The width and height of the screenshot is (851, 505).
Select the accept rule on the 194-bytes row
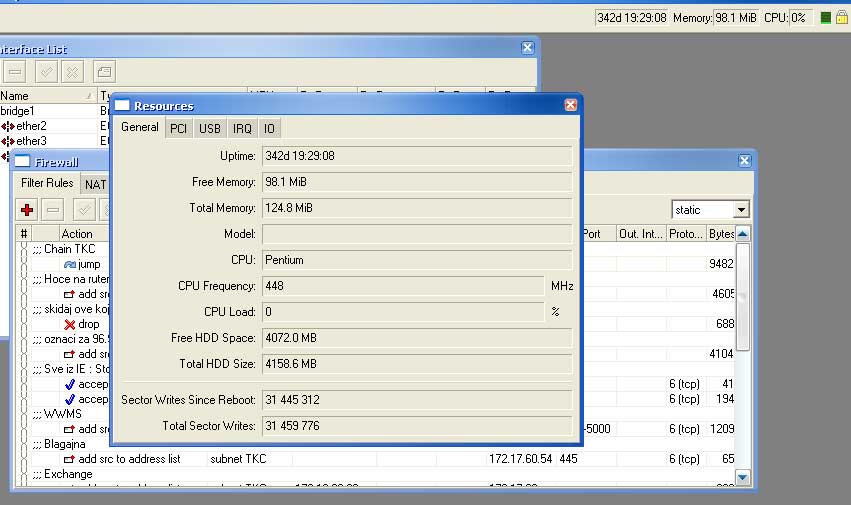pos(69,400)
